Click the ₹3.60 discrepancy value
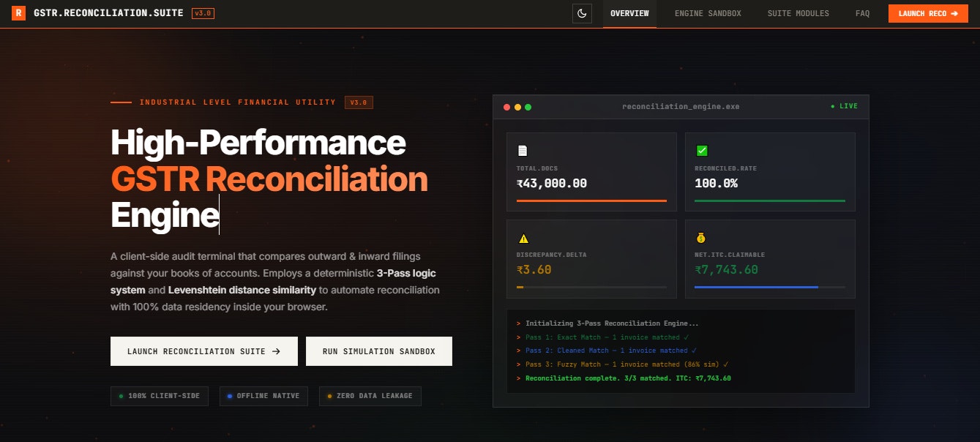The width and height of the screenshot is (980, 442). [534, 269]
